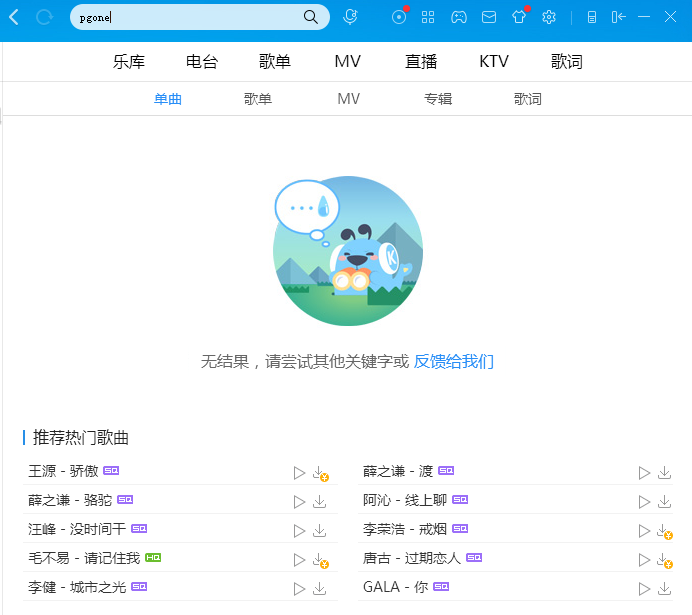Download 毛不易 - 请记住我
Viewport: 692px width, 615px height.
[320, 561]
